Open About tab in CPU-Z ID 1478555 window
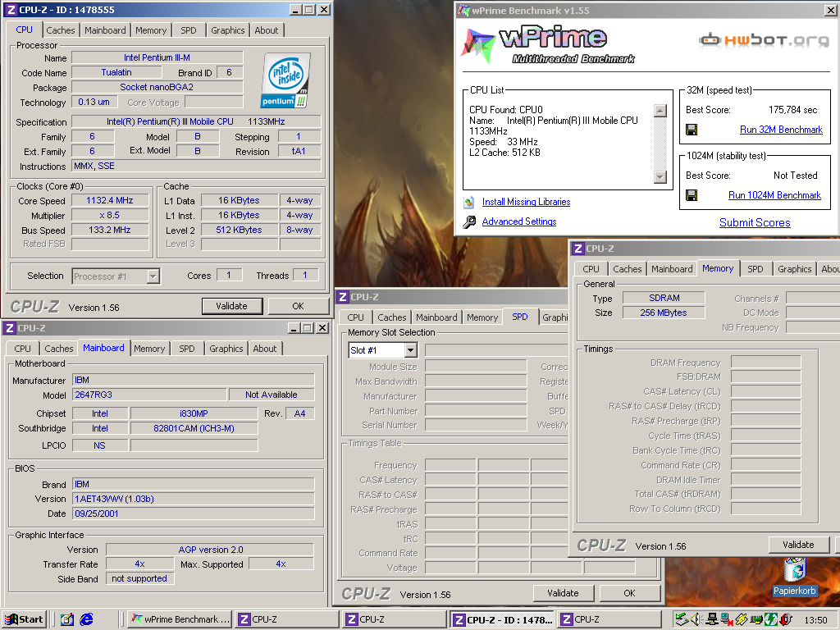840x630 pixels. (267, 30)
